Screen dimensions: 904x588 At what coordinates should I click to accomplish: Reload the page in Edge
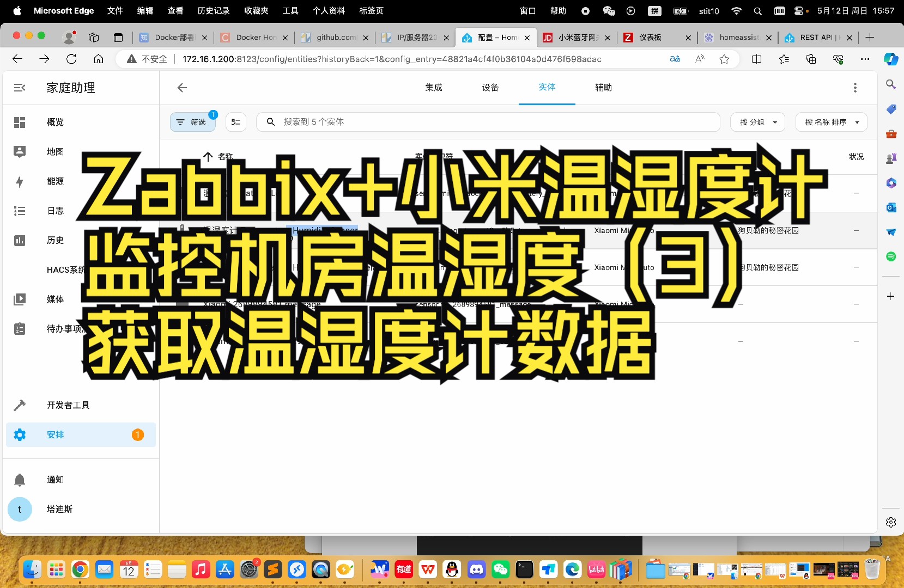coord(71,59)
